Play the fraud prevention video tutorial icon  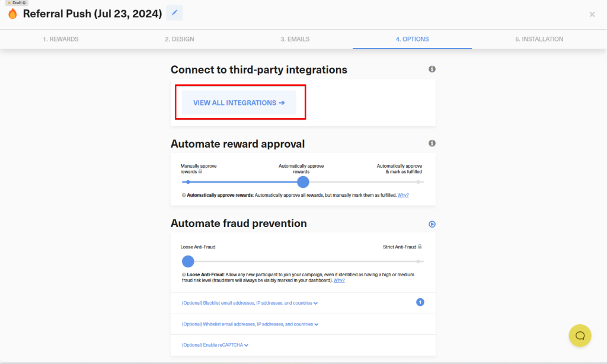tap(432, 224)
